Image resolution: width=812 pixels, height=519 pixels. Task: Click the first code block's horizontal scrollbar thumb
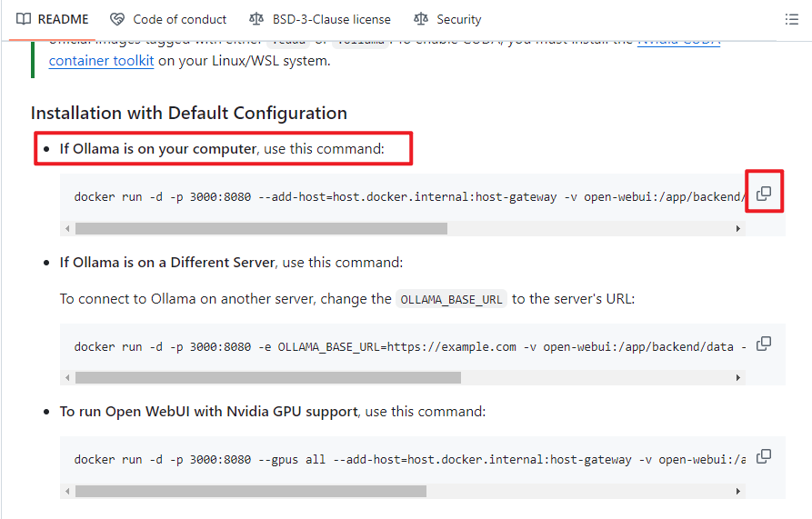point(261,229)
